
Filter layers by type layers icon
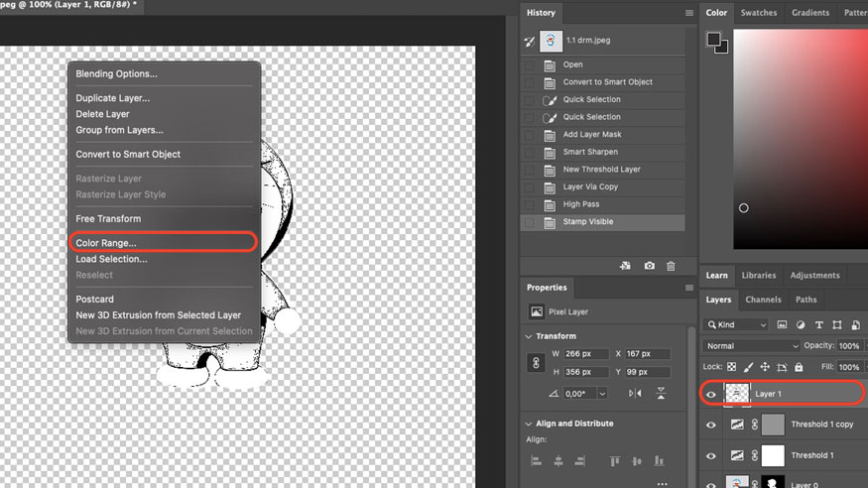tap(818, 324)
